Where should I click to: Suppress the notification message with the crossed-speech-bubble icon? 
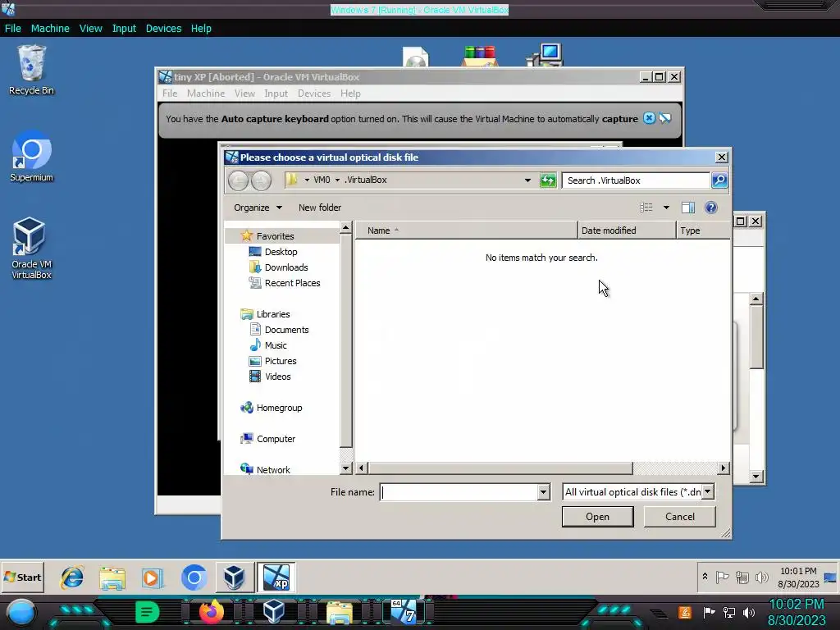664,118
